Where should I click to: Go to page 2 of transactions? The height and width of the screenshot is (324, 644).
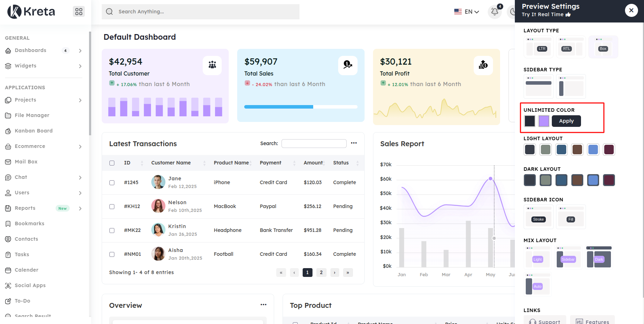tap(321, 272)
